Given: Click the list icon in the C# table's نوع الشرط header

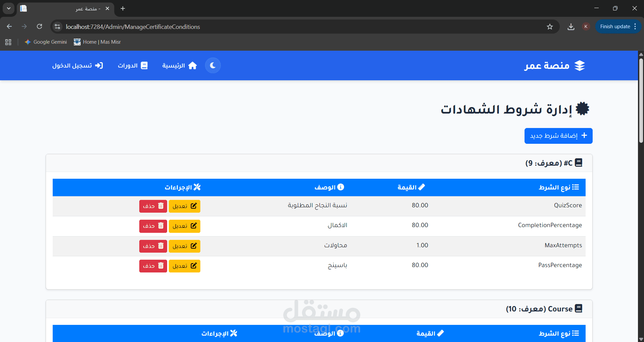Looking at the screenshot, I should coord(576,187).
